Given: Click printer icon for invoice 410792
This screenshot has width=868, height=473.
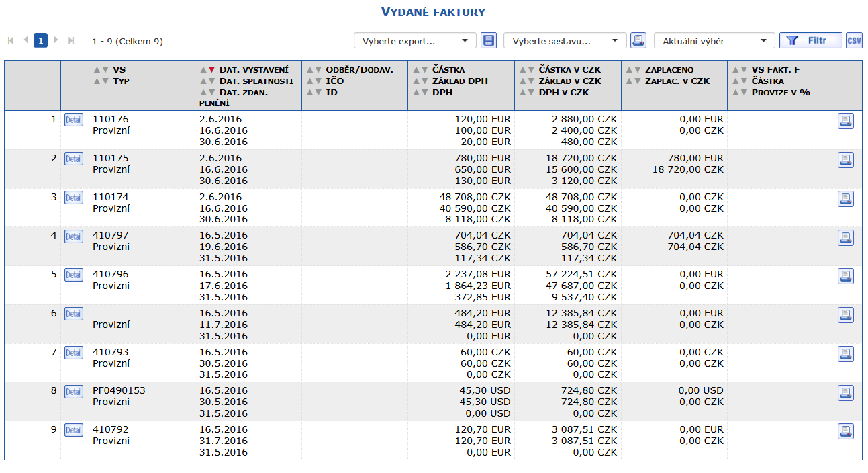Looking at the screenshot, I should (846, 431).
